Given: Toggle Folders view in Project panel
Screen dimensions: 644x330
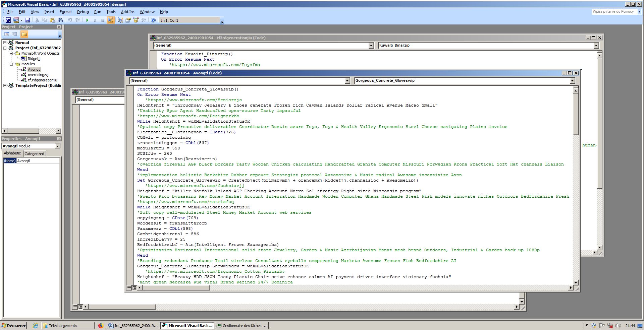Looking at the screenshot, I should click(x=24, y=34).
